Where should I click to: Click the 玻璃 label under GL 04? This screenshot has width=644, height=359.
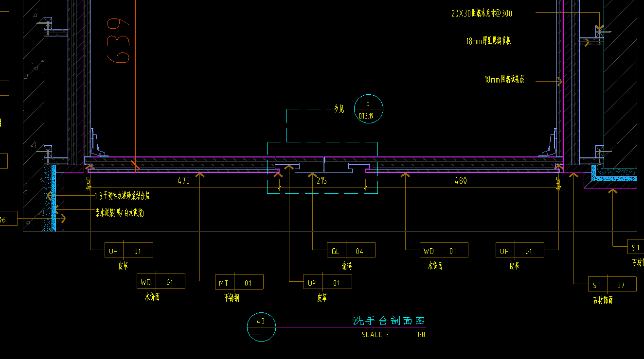[346, 266]
